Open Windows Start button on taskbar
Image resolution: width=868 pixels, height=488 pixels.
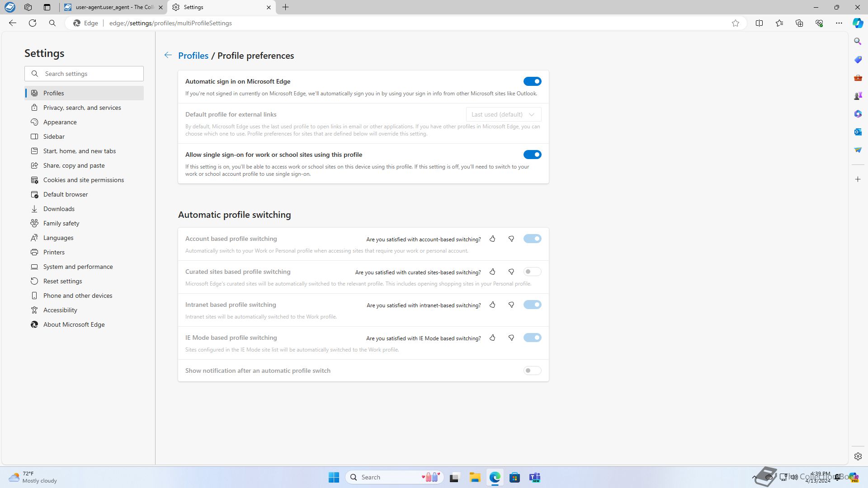334,477
